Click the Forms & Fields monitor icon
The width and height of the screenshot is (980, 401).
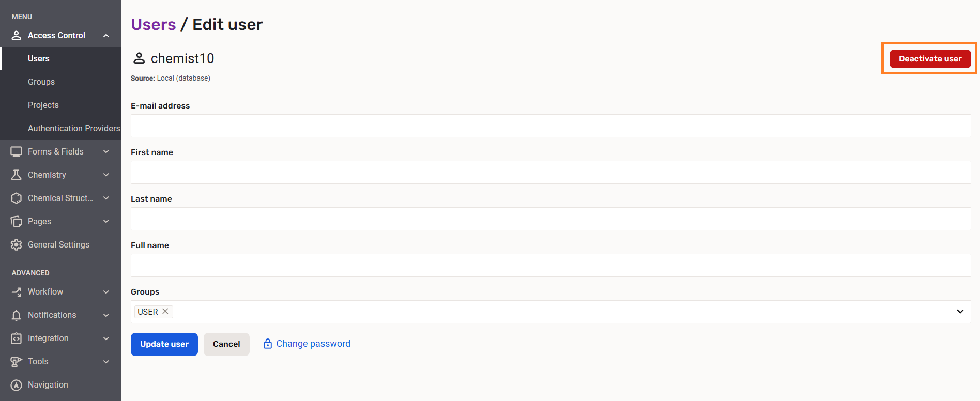pyautogui.click(x=17, y=151)
